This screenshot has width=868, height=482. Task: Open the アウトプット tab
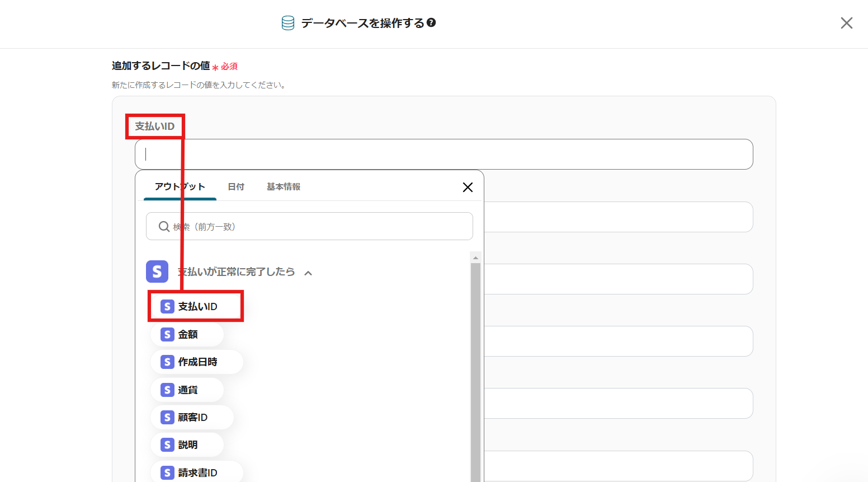[180, 186]
